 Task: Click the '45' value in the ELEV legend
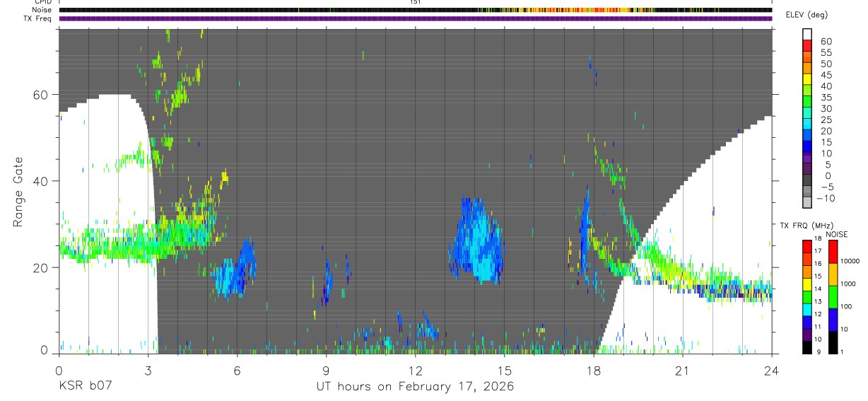(826, 75)
